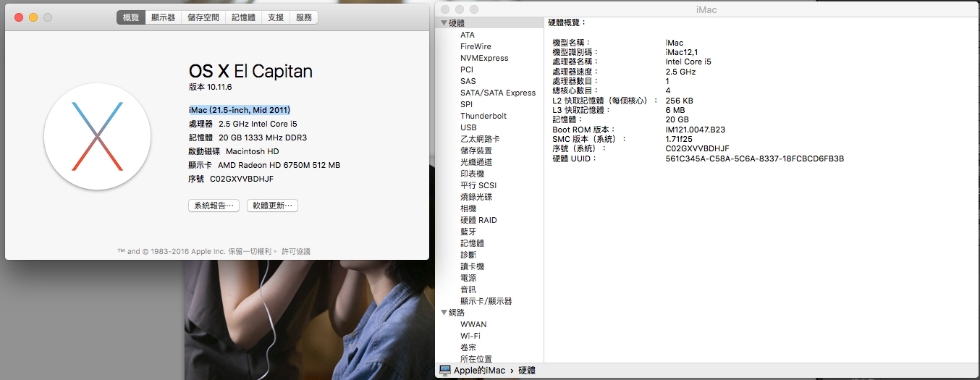Screen dimensions: 980x380
Task: Click the Boot ROM value IM121.0047.B23
Action: [695, 130]
